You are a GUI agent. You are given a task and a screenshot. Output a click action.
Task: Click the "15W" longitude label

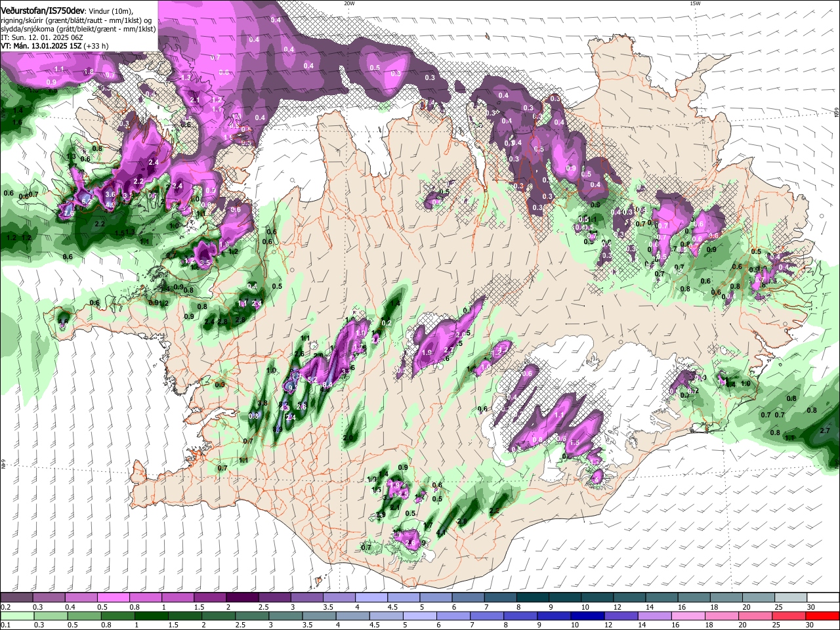pos(695,3)
